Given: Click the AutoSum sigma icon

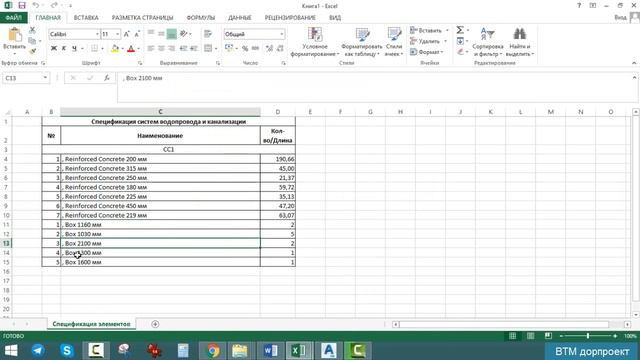Looking at the screenshot, I should pos(460,30).
